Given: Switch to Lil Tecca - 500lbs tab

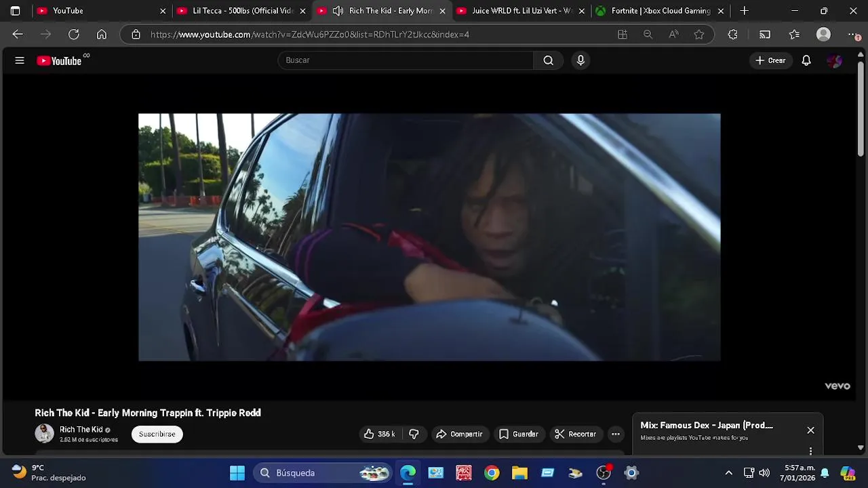Looking at the screenshot, I should coord(241,11).
